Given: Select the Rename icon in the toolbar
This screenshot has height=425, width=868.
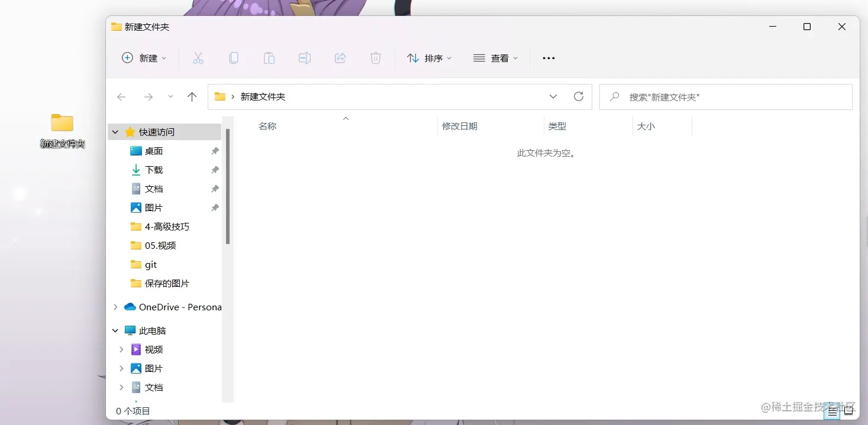Looking at the screenshot, I should pyautogui.click(x=304, y=57).
